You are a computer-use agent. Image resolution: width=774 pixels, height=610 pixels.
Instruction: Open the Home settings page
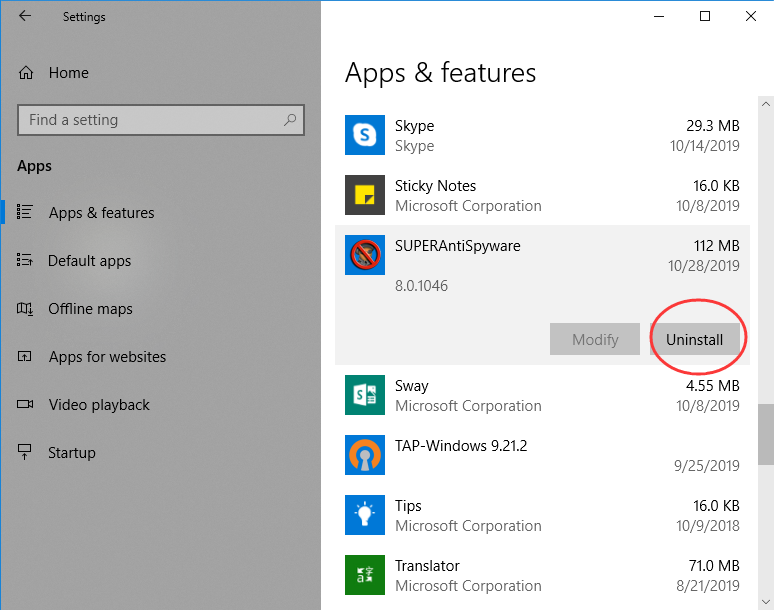pos(69,73)
